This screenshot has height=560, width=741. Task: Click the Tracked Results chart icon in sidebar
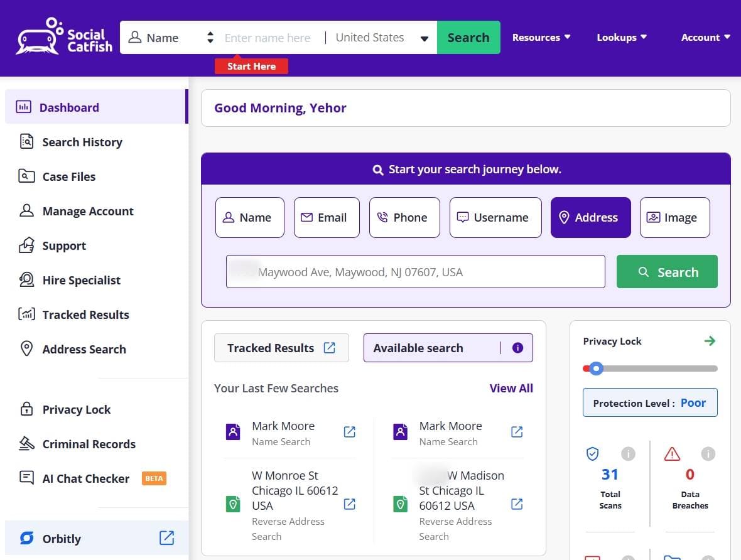coord(26,314)
